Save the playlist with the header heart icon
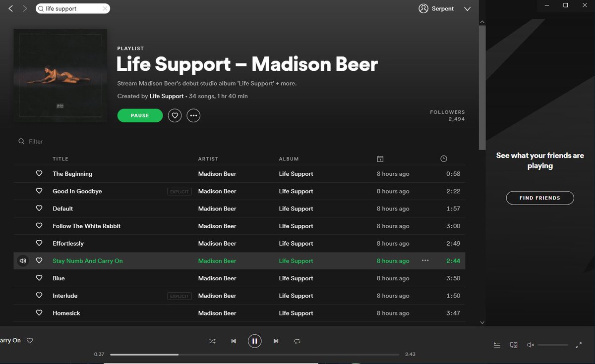 pos(175,116)
